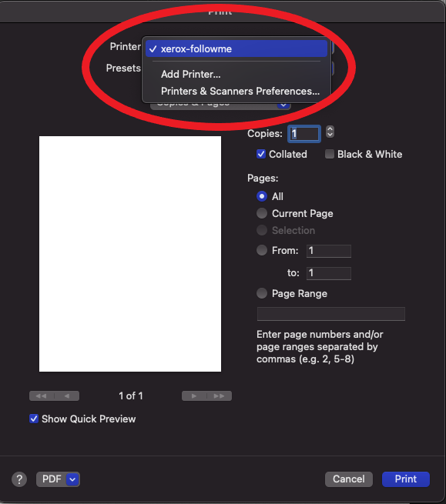The height and width of the screenshot is (504, 446).
Task: Jump to the first preview page arrow
Action: [x=42, y=396]
